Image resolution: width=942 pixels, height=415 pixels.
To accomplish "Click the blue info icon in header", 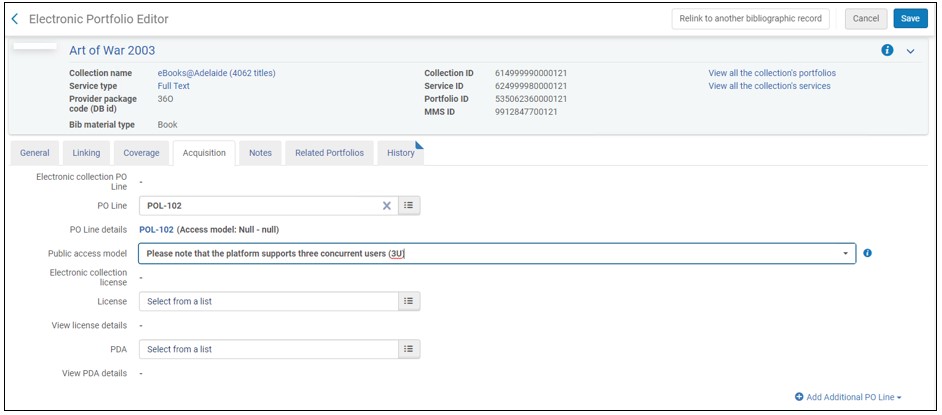I will (887, 51).
